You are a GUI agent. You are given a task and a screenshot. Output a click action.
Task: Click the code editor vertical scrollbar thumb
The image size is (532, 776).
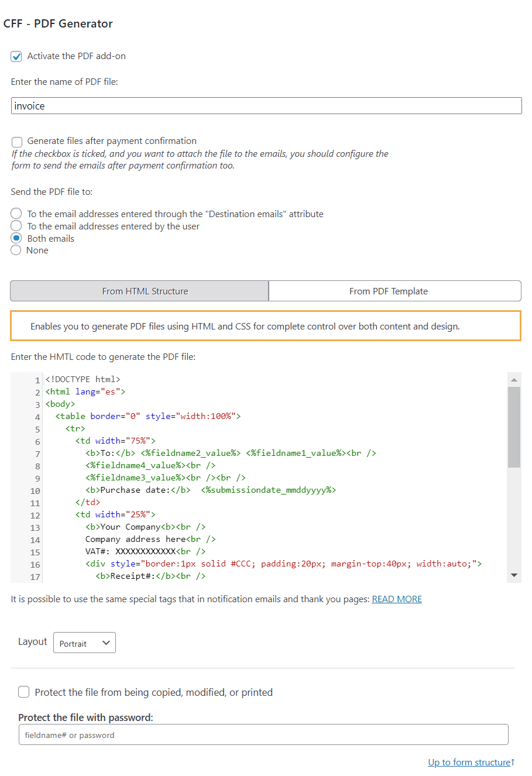pos(514,427)
